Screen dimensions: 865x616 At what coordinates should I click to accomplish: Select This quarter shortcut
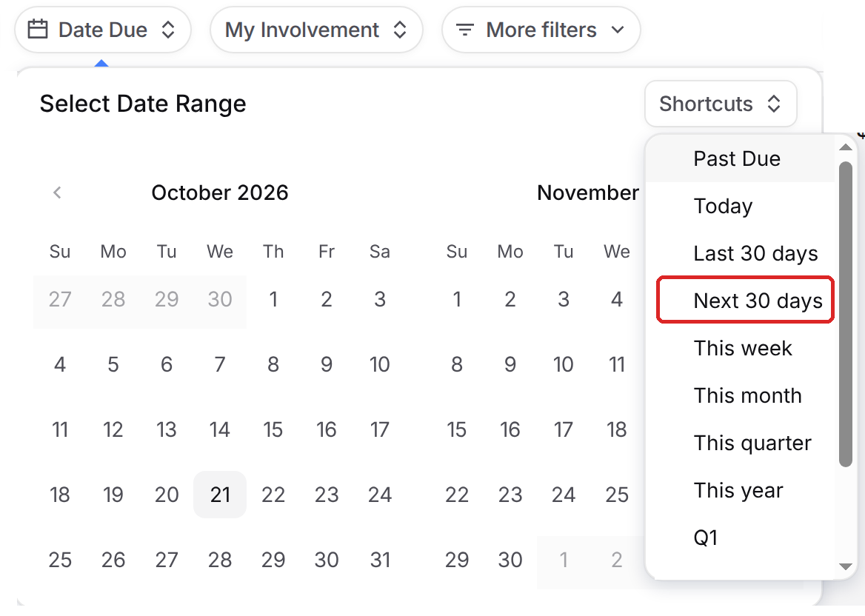[x=741, y=443]
